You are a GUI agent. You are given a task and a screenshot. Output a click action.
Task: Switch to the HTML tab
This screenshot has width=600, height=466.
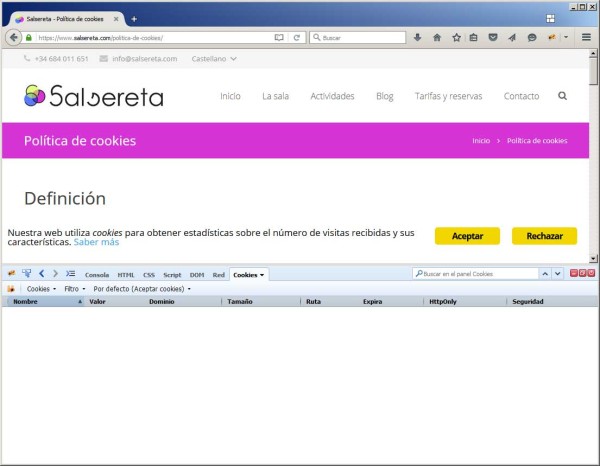coord(126,275)
